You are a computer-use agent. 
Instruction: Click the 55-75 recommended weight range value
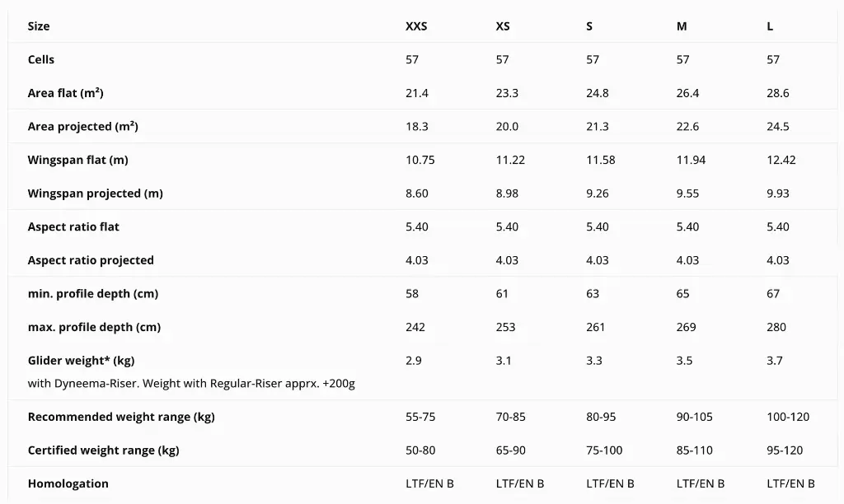[420, 417]
